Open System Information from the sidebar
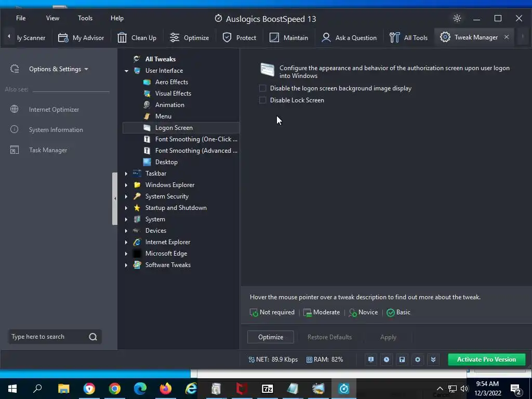Viewport: 532px width, 399px height. pos(56,129)
